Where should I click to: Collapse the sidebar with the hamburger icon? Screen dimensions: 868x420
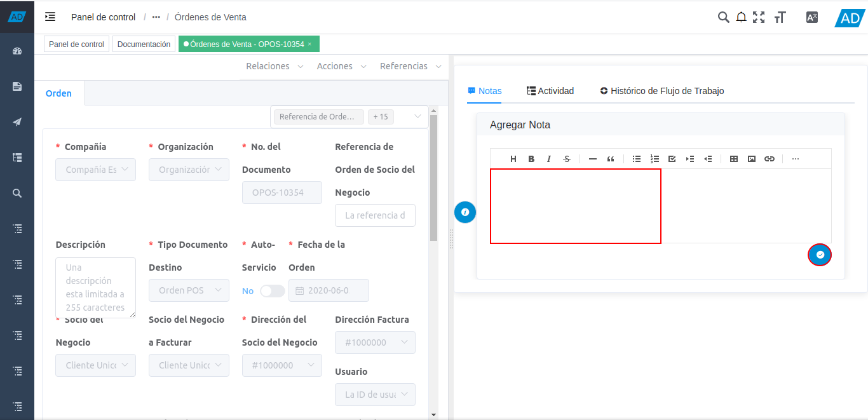click(50, 17)
